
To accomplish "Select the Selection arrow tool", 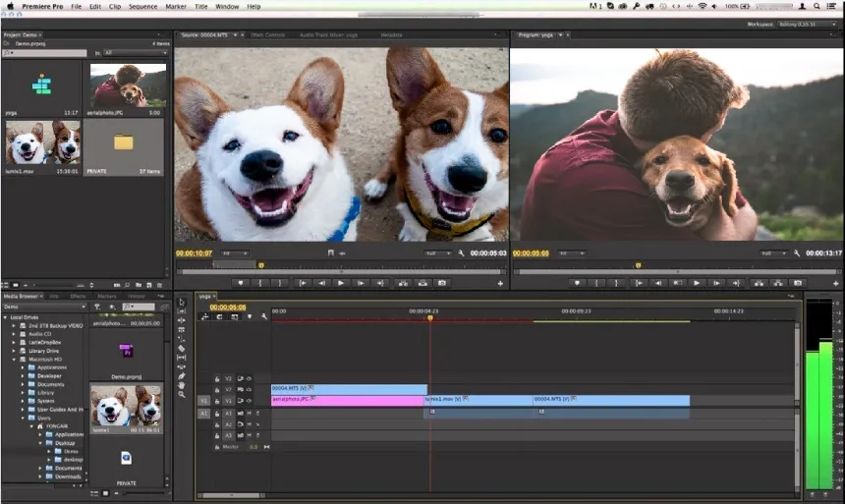I will (x=182, y=302).
